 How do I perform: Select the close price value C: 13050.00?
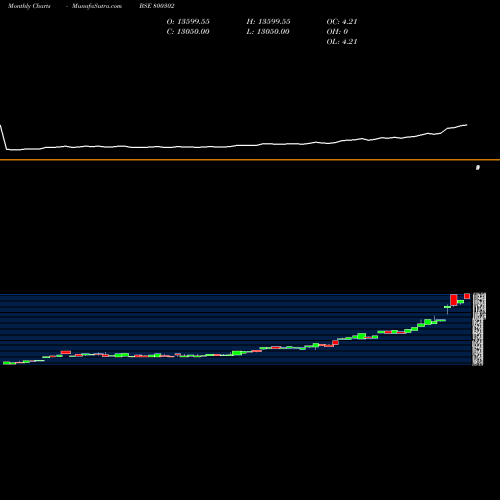pyautogui.click(x=188, y=31)
